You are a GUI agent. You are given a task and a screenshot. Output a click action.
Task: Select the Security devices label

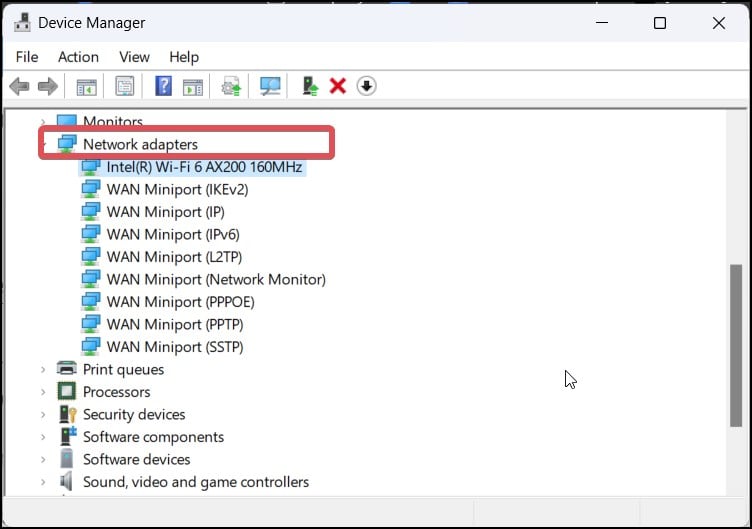134,414
